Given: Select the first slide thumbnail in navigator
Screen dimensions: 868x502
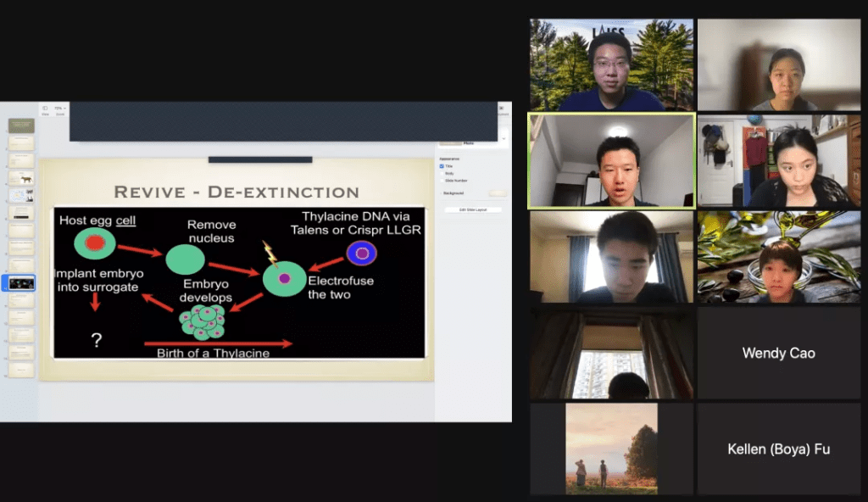Looking at the screenshot, I should (21, 126).
